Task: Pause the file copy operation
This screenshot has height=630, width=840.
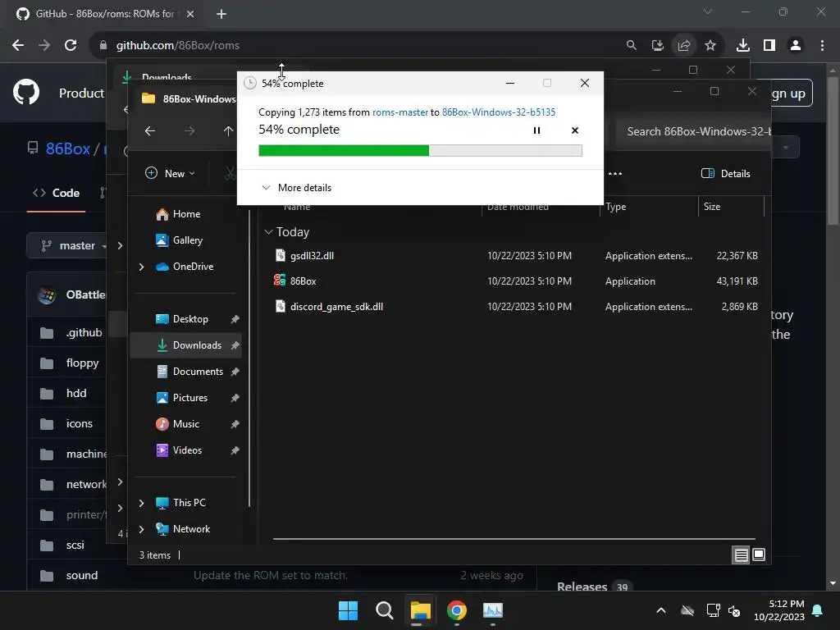Action: coord(536,130)
